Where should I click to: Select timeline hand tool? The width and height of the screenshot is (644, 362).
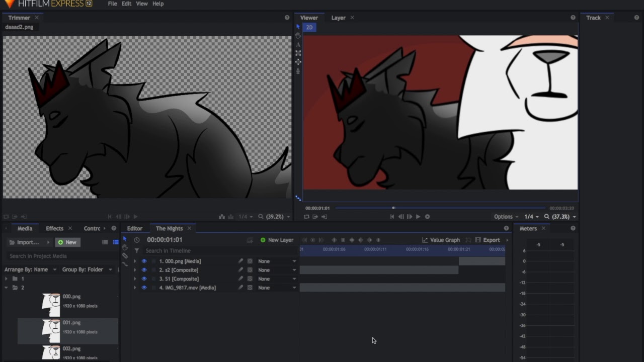coord(125,247)
